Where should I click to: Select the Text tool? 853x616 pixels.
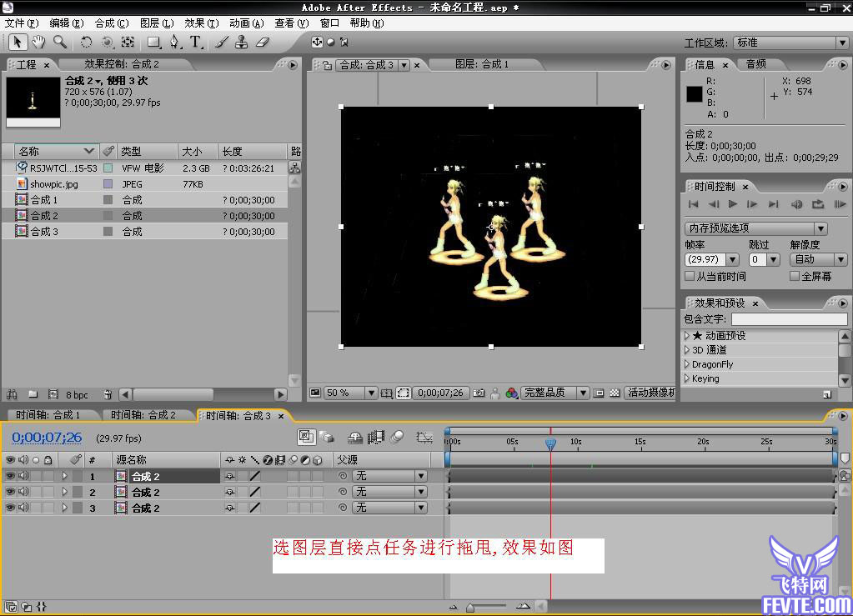196,42
